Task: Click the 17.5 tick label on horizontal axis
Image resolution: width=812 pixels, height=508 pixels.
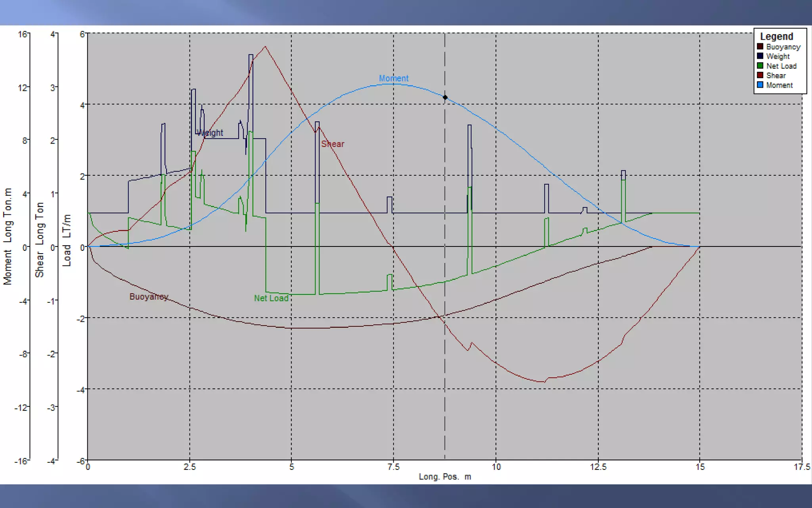Action: click(801, 467)
